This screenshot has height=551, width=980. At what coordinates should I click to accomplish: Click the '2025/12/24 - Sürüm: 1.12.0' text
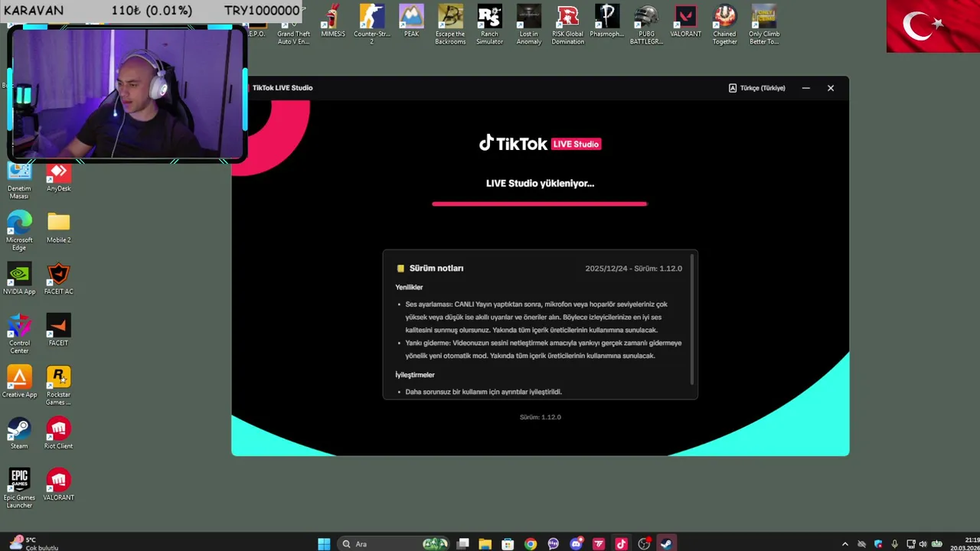(633, 269)
